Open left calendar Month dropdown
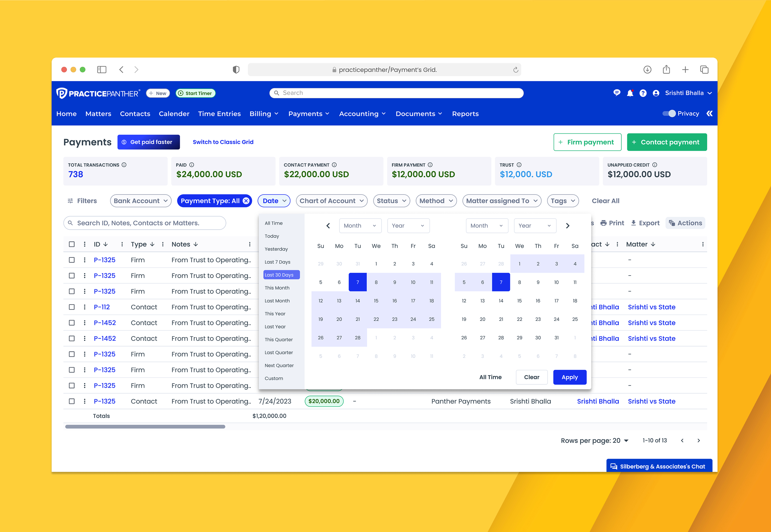 click(360, 226)
